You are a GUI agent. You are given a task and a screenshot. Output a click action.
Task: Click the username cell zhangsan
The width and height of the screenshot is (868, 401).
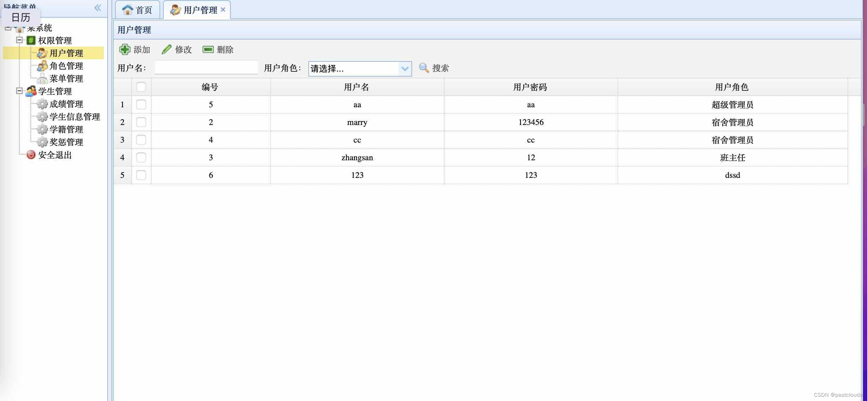click(x=357, y=157)
